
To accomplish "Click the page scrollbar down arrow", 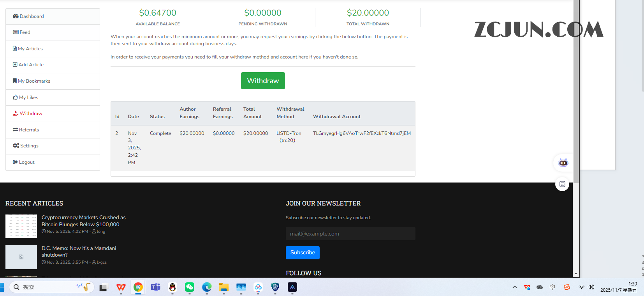I will (x=576, y=274).
